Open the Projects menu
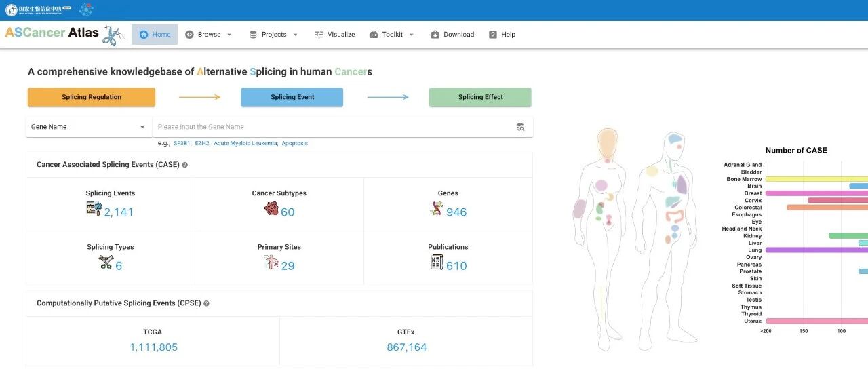 (x=273, y=35)
